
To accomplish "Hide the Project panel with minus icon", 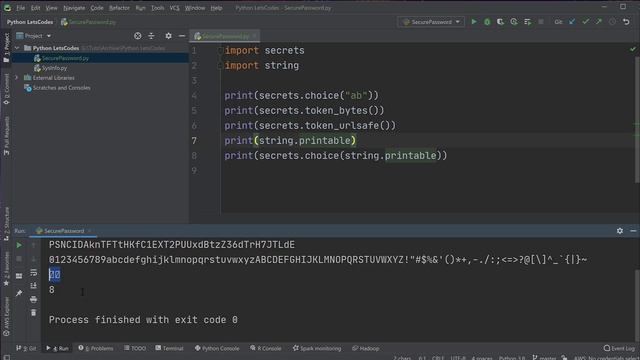I will (x=182, y=36).
